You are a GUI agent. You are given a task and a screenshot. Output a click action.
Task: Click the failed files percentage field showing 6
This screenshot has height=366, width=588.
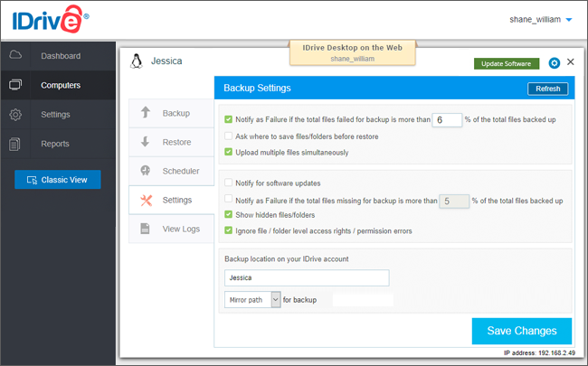coord(447,120)
